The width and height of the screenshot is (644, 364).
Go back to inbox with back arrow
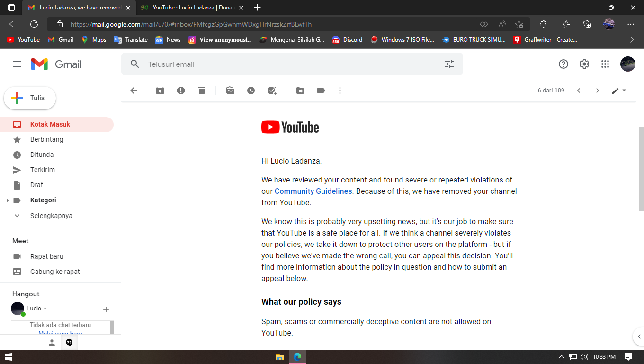[134, 91]
